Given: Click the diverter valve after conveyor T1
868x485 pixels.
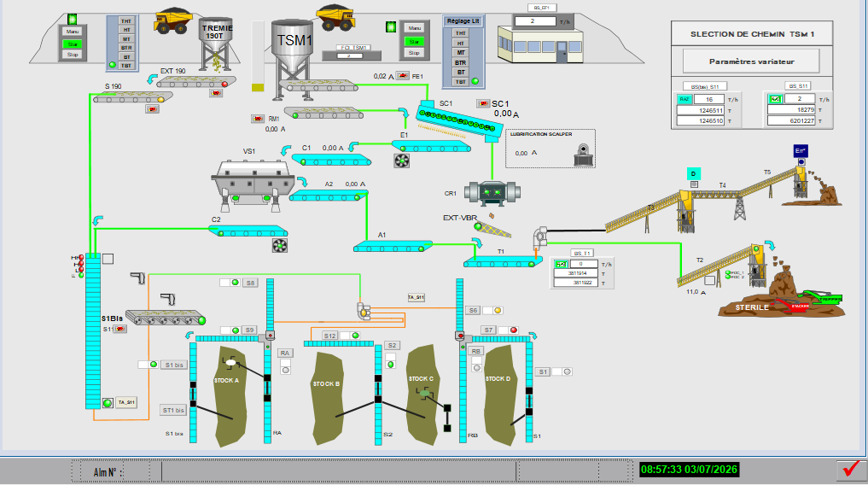Looking at the screenshot, I should pyautogui.click(x=540, y=236).
